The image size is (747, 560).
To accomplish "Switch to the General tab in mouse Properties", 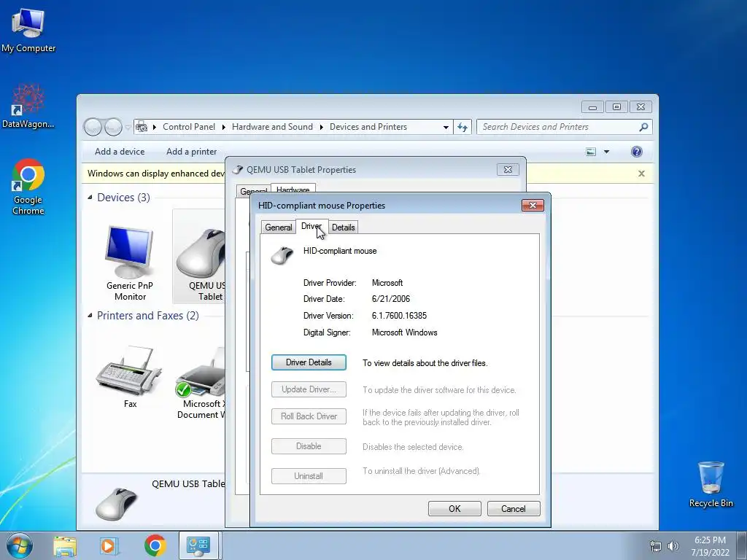I will click(278, 227).
